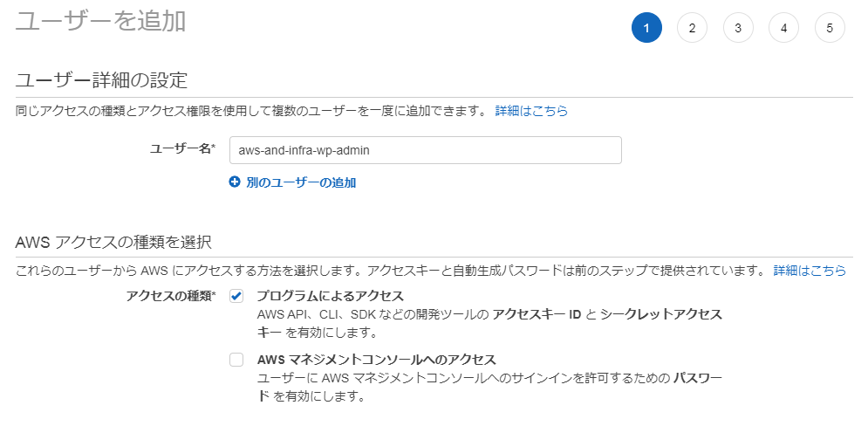Click the ユーザー名 field label
The height and width of the screenshot is (426, 868).
pyautogui.click(x=182, y=149)
